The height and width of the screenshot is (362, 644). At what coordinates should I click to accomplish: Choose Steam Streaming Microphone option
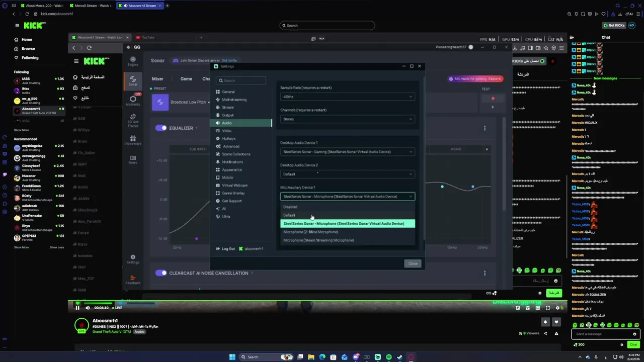[x=347, y=240]
